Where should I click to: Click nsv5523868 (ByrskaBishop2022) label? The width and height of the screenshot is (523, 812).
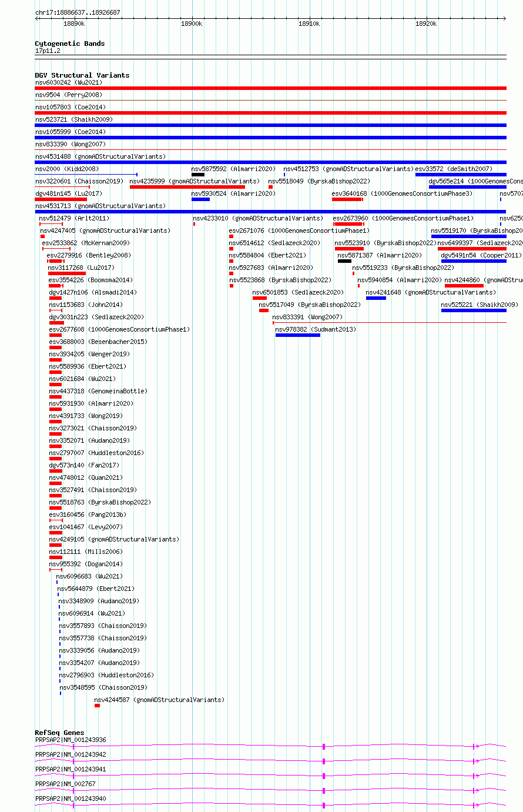(280, 280)
